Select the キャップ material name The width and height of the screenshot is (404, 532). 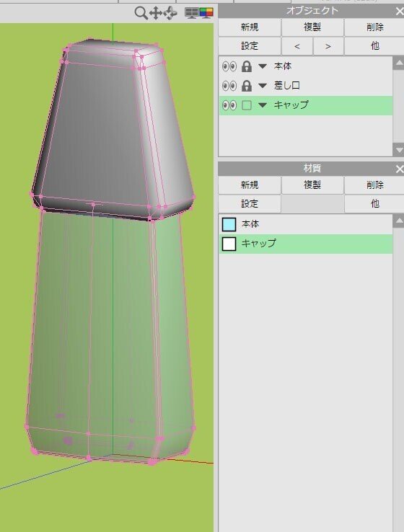coord(259,243)
